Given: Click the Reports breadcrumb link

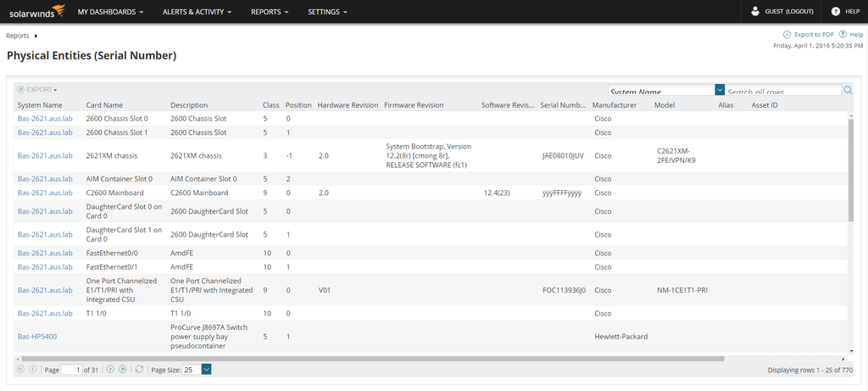Looking at the screenshot, I should point(18,36).
